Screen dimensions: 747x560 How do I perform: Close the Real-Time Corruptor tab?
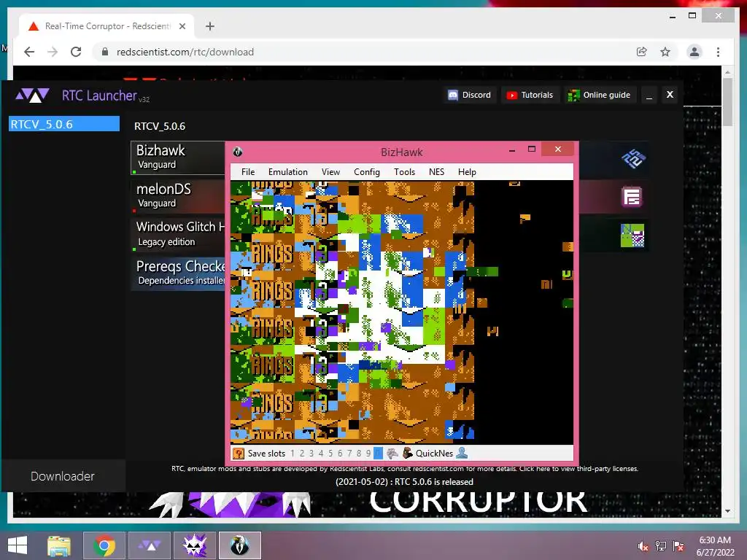[x=182, y=26]
